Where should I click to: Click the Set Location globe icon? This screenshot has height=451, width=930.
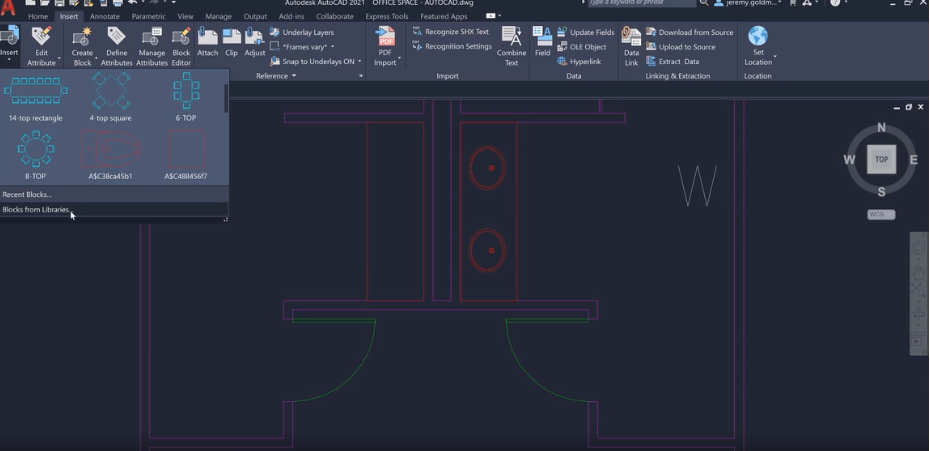coord(757,36)
